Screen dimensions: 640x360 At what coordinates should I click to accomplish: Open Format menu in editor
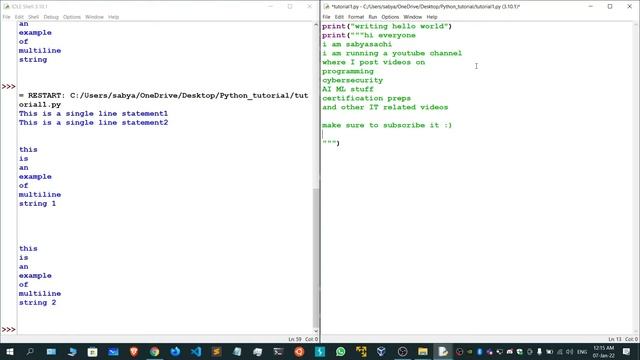(356, 17)
